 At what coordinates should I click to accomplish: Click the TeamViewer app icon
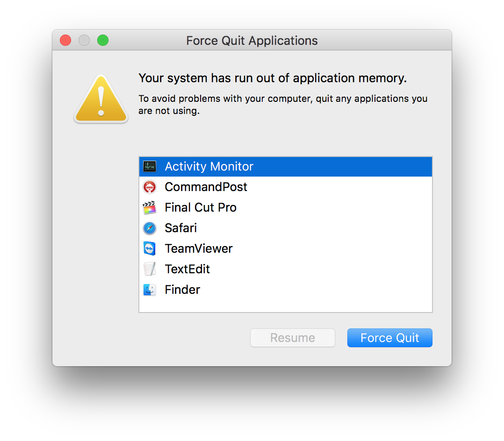(x=150, y=249)
